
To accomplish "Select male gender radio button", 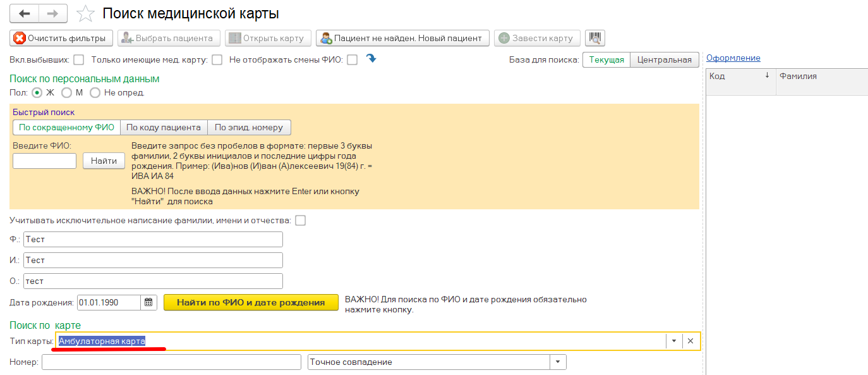I will click(66, 92).
